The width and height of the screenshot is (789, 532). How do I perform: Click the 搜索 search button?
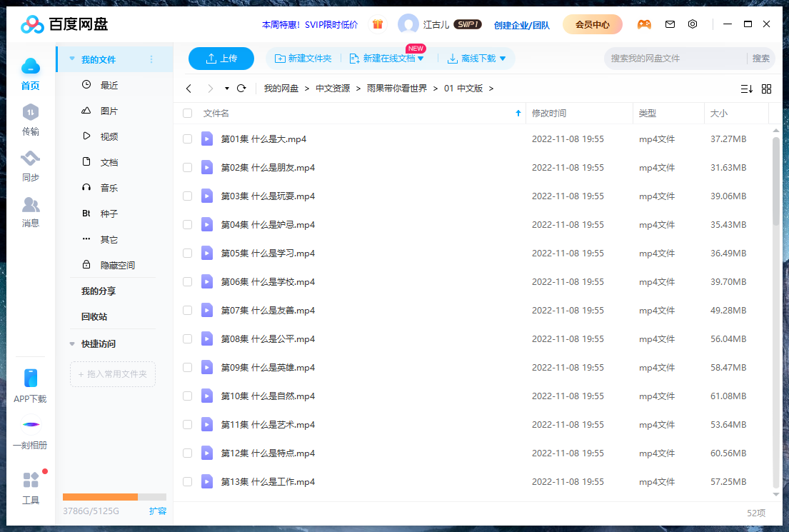click(761, 59)
